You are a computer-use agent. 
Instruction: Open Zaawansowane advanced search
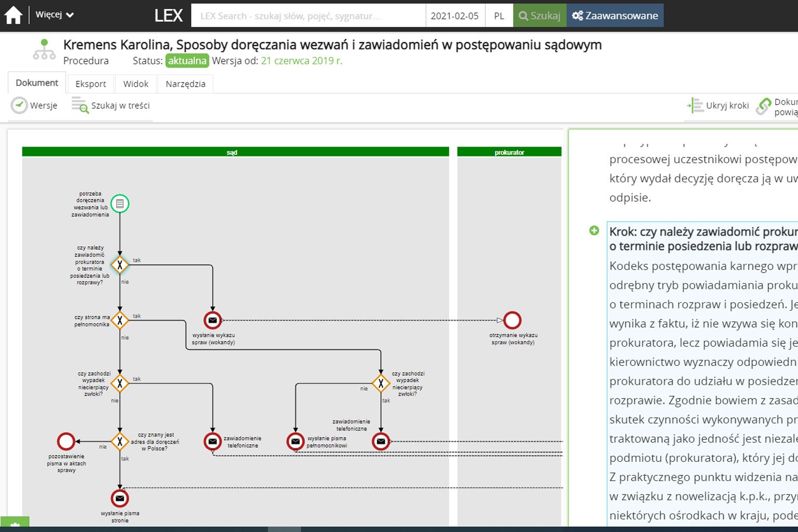pos(615,16)
